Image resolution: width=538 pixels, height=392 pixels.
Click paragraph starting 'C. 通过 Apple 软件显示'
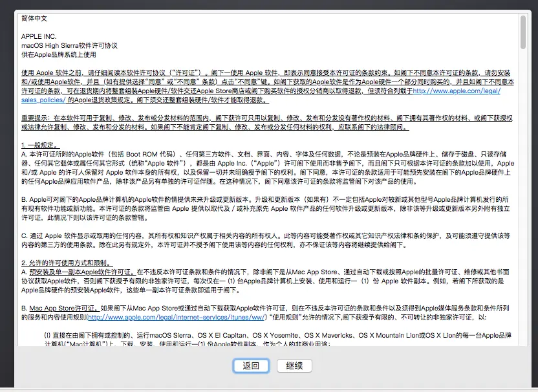click(266, 240)
